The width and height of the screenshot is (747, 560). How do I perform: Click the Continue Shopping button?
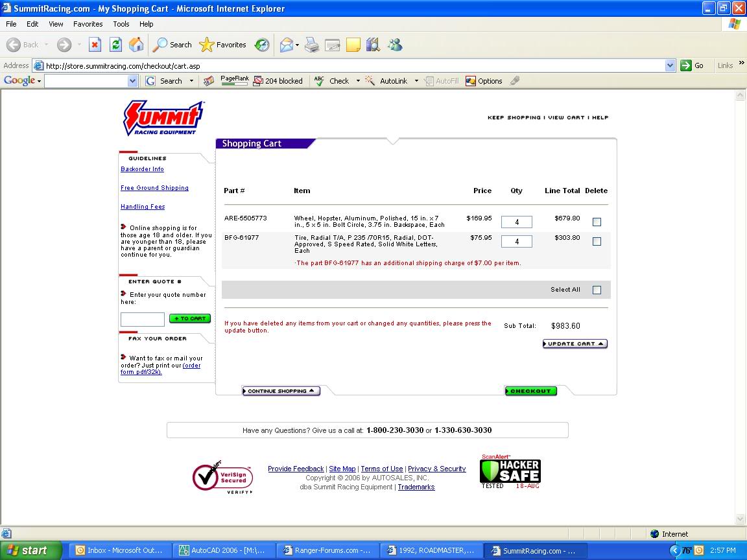tap(281, 391)
